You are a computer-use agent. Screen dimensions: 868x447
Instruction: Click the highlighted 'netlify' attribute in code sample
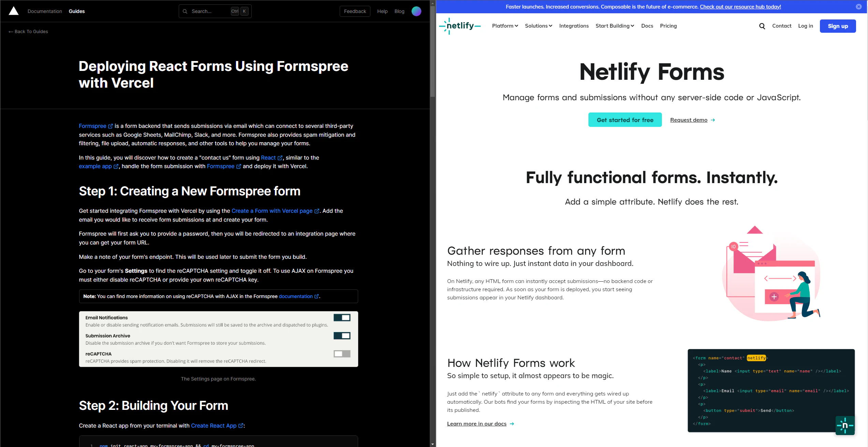pos(756,358)
